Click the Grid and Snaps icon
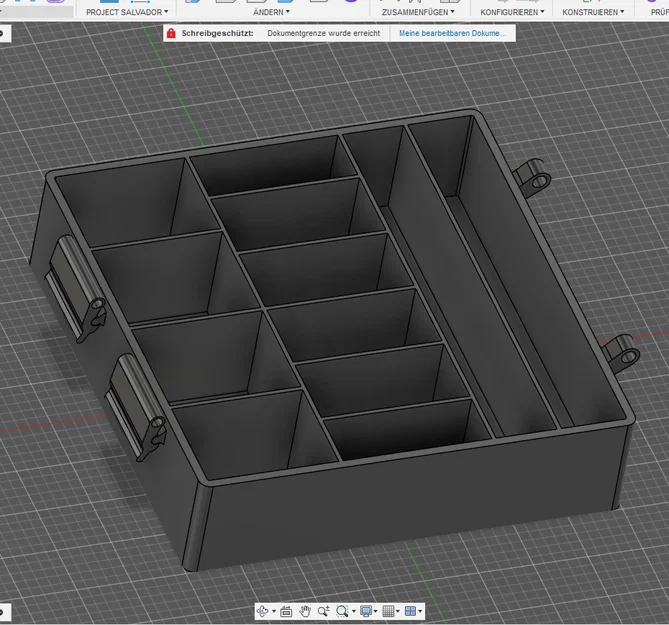The width and height of the screenshot is (669, 625). click(388, 611)
